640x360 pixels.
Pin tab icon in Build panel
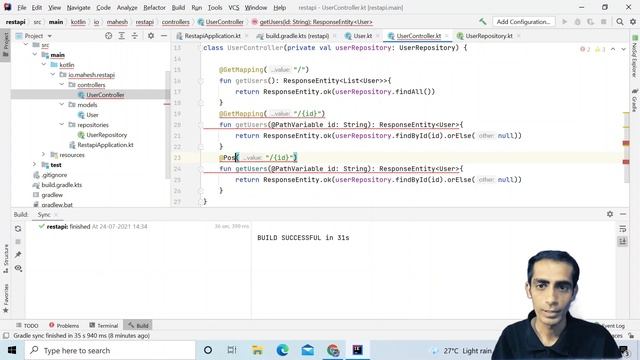pos(18,255)
